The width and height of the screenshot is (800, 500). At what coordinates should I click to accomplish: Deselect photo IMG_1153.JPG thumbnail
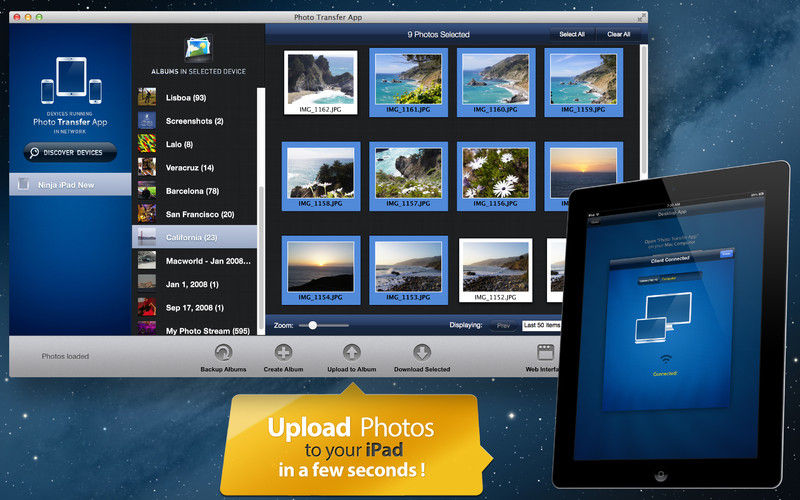[x=408, y=270]
